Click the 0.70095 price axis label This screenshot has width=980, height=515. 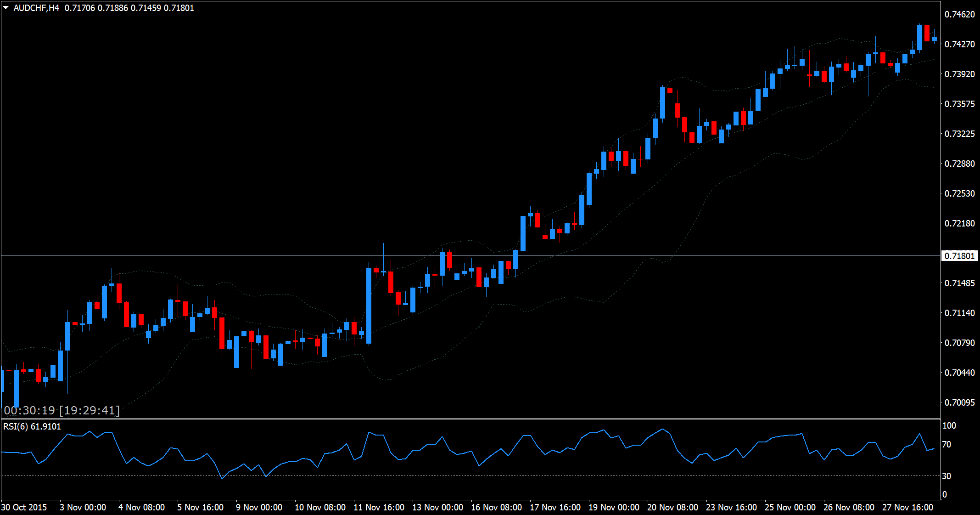point(959,402)
